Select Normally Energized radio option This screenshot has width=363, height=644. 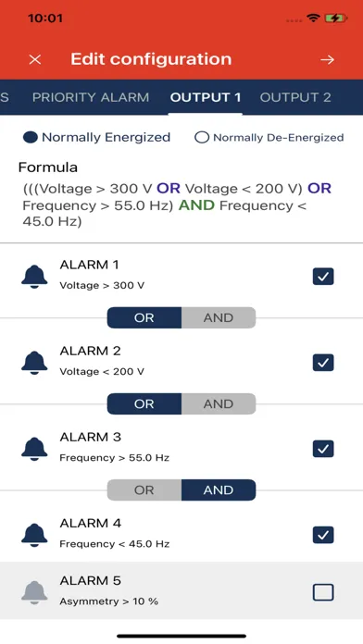(31, 138)
